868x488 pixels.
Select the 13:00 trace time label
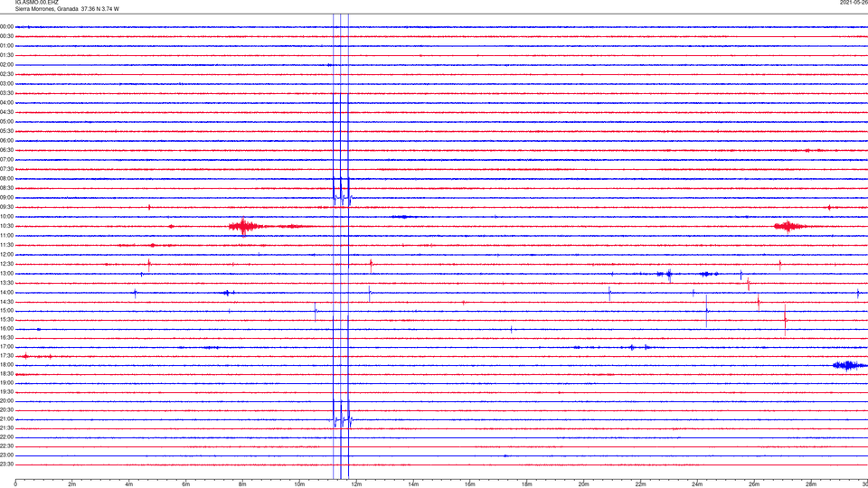click(6, 273)
